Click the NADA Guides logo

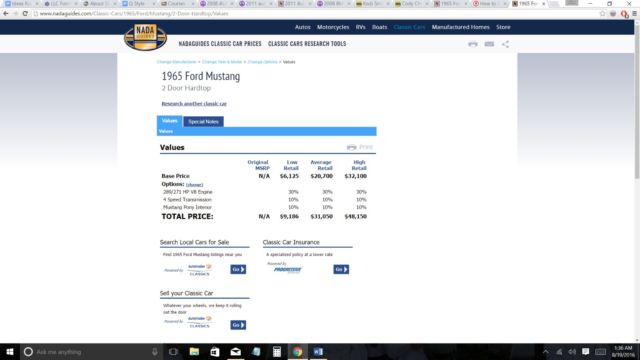[145, 37]
